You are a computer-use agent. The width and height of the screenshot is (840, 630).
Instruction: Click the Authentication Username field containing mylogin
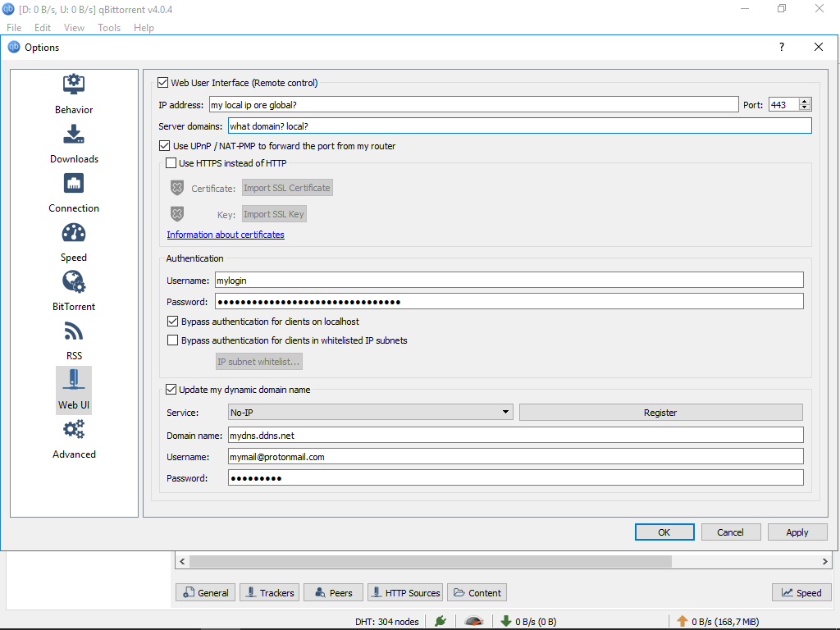[509, 281]
